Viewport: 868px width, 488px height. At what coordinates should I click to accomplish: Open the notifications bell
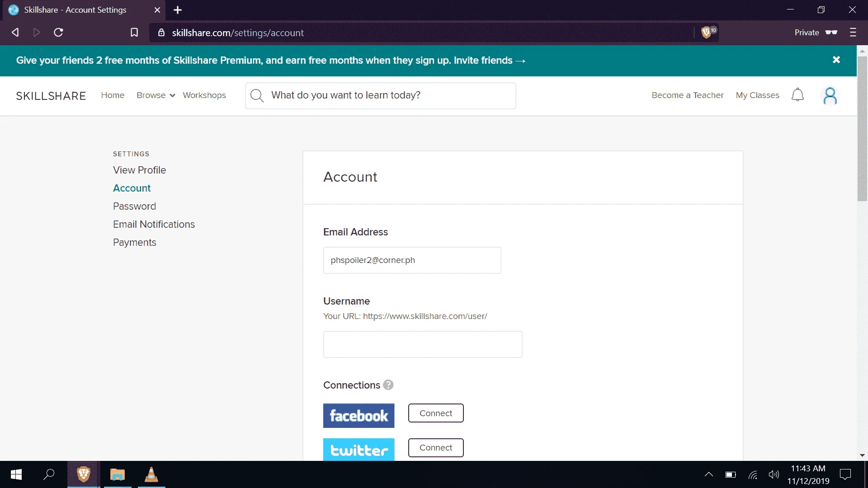pos(797,95)
